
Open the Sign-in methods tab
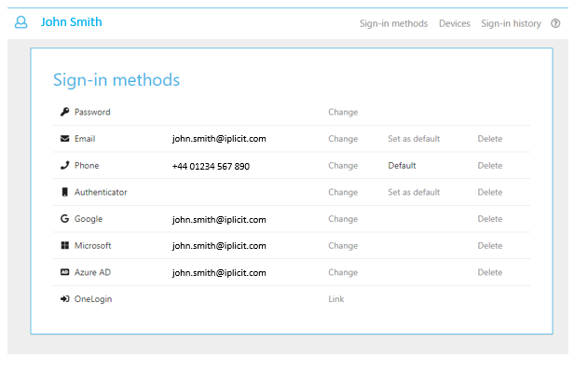coord(393,23)
